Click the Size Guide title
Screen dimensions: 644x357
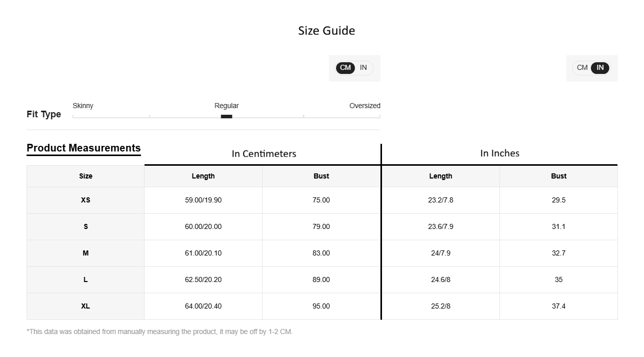point(326,31)
